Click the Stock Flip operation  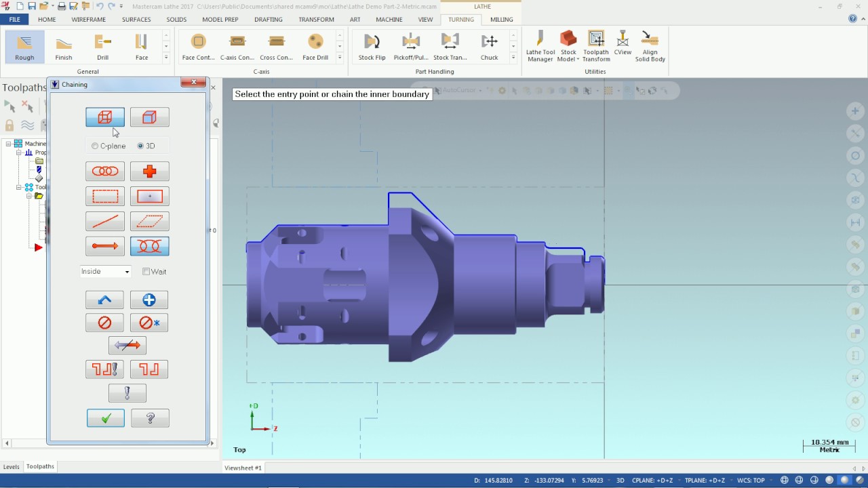(x=372, y=47)
